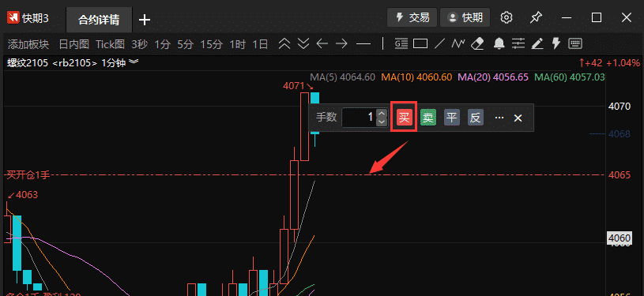Select the zigzag wave line tool
The width and height of the screenshot is (644, 296).
coord(458,43)
